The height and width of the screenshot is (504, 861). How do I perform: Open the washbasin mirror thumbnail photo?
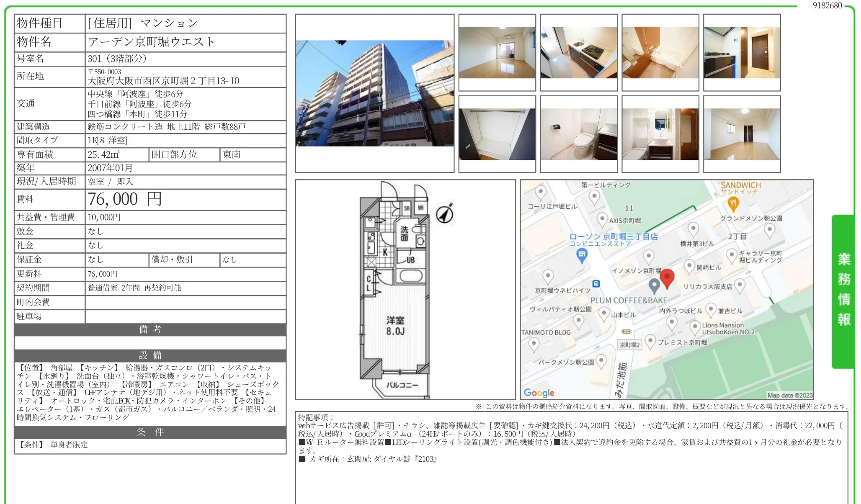[660, 134]
